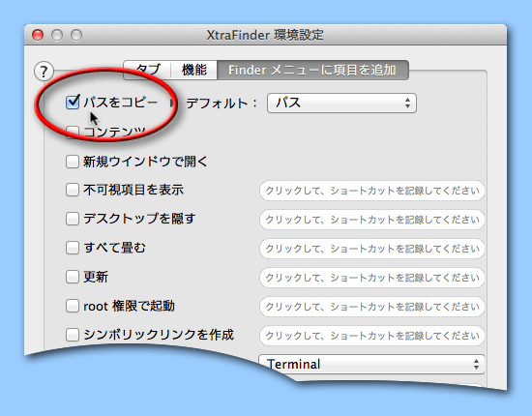Viewport: 532px width, 416px height.
Task: Uncheck the パスをコピー checkbox
Action: coord(73,103)
